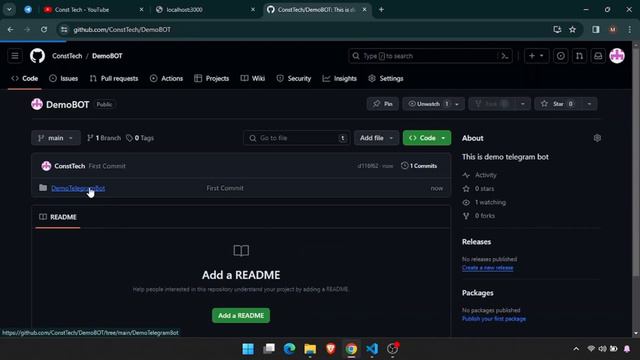
Task: Open the notifications inbox icon
Action: tap(598, 56)
